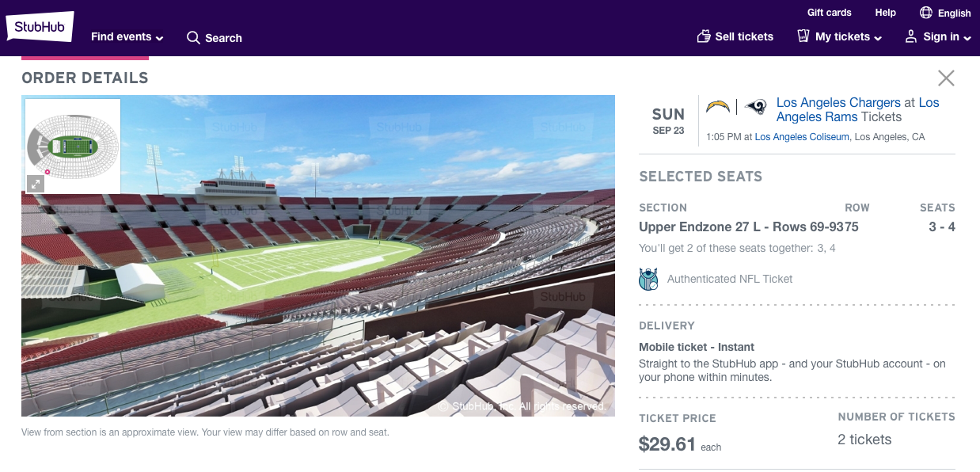Click the Los Angeles Chargers team logo

coord(718,106)
